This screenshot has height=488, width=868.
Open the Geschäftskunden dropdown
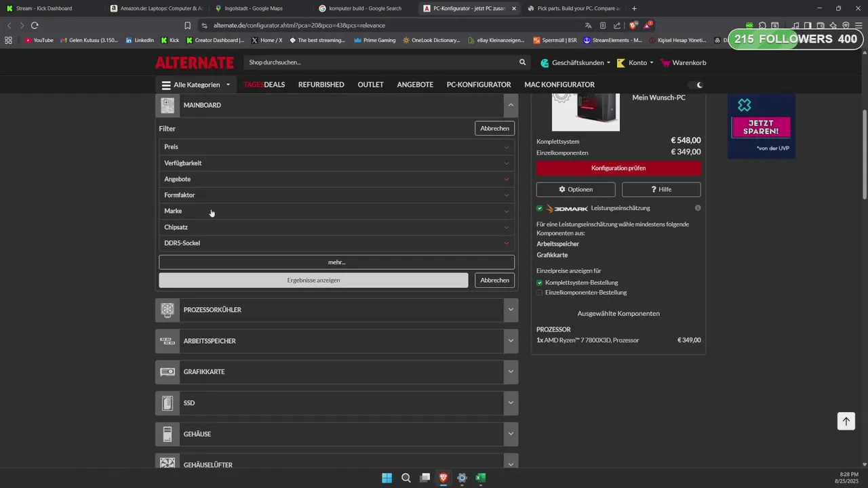pyautogui.click(x=575, y=62)
